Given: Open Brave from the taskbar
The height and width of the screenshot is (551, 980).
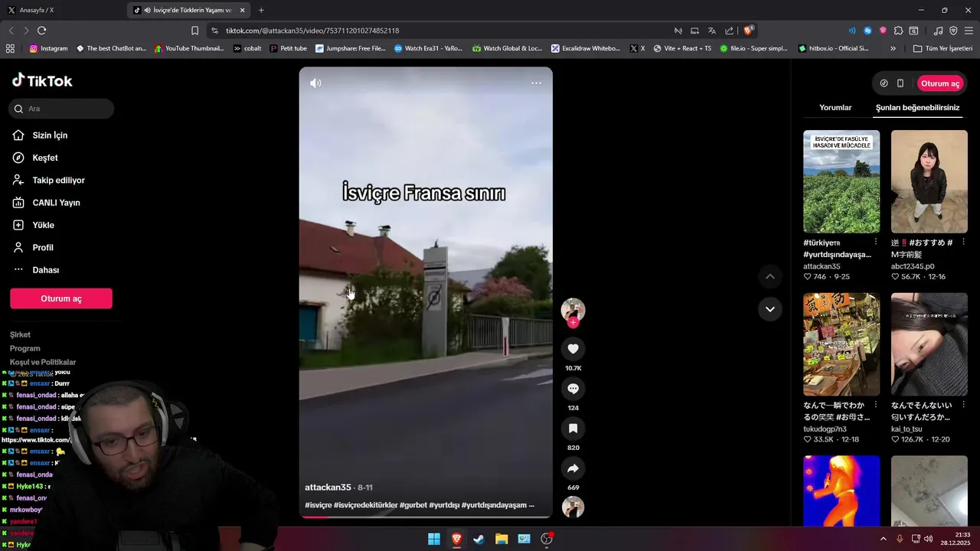Looking at the screenshot, I should click(456, 539).
